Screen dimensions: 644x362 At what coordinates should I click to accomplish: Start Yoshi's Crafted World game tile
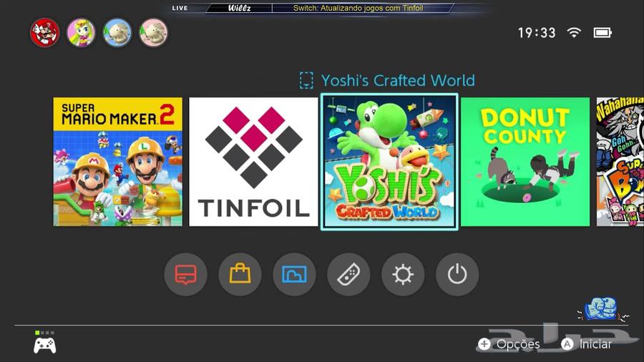pyautogui.click(x=389, y=162)
